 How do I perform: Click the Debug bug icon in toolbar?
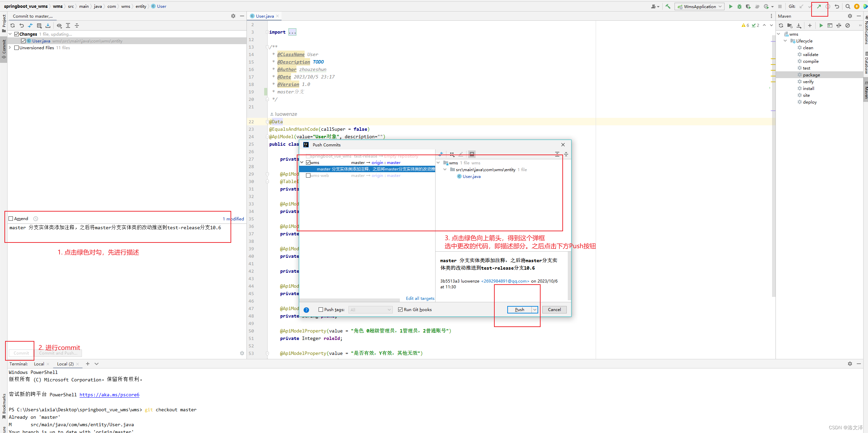pyautogui.click(x=739, y=6)
